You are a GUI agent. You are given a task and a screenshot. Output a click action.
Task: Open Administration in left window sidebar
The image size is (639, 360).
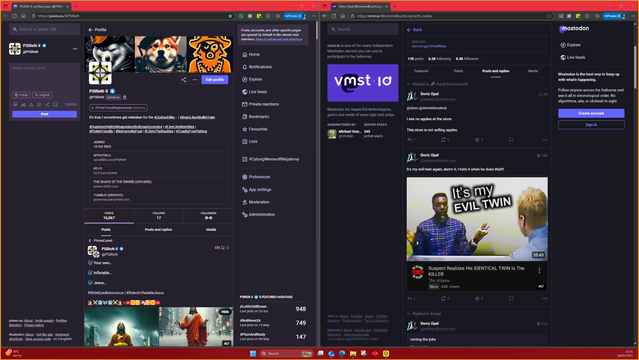(x=258, y=214)
